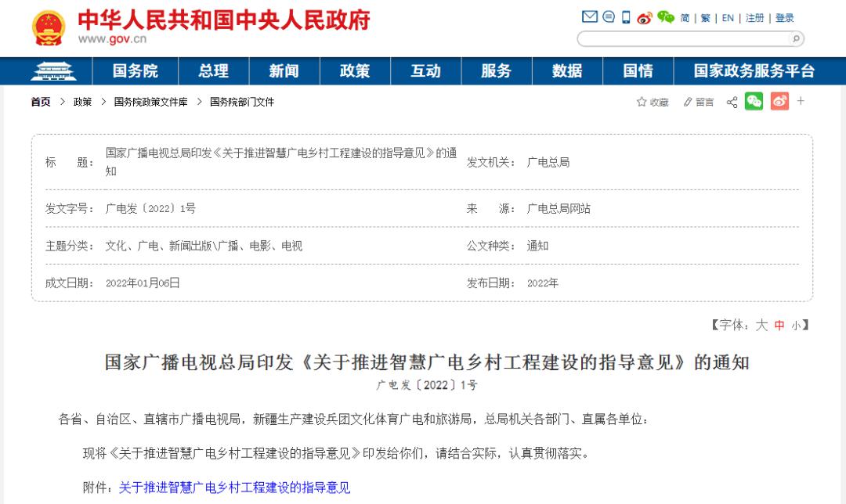Open the WeChat icon in the header
This screenshot has width=846, height=504.
(x=667, y=16)
